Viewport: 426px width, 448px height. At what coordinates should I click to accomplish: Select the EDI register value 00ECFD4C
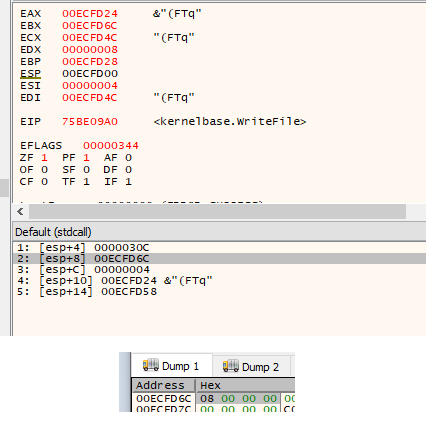tap(90, 98)
